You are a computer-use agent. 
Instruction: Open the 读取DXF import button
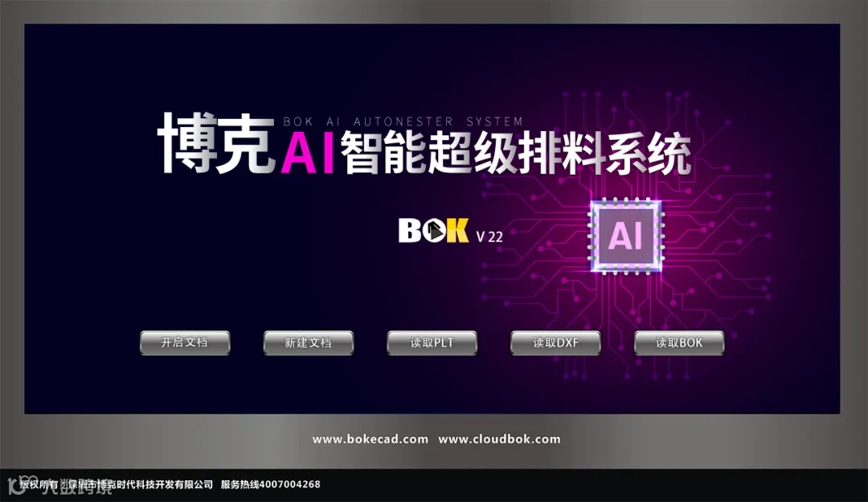(x=555, y=343)
